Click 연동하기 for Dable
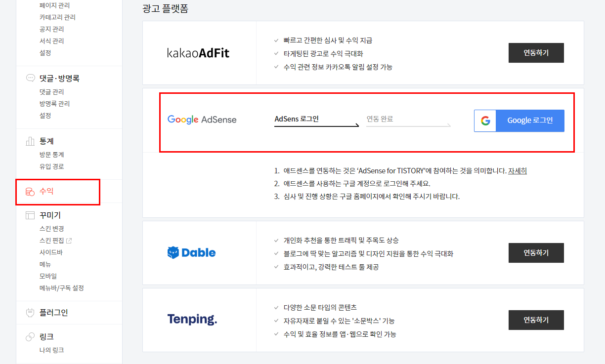 (536, 253)
